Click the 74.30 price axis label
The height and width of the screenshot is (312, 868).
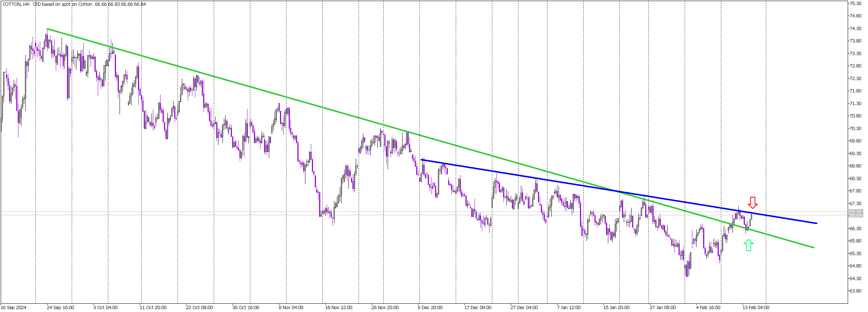point(856,29)
